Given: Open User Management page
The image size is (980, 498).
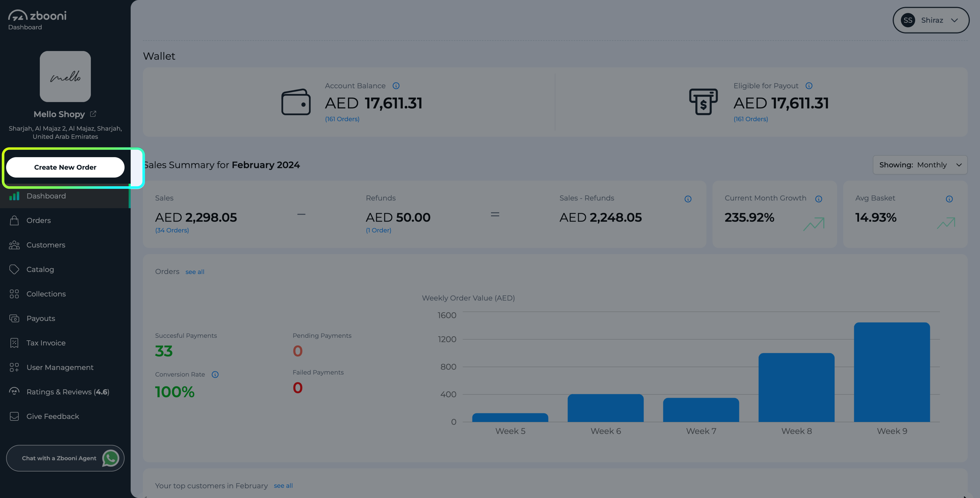Looking at the screenshot, I should [x=60, y=367].
